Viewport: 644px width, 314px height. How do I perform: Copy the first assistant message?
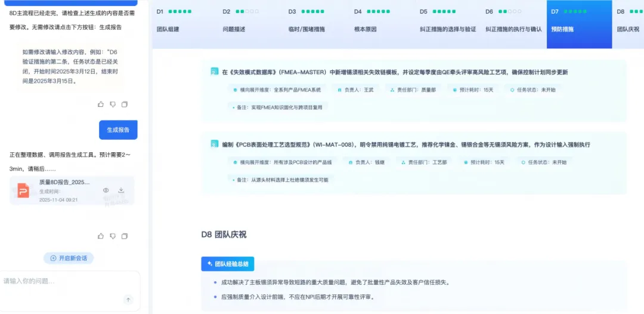click(x=125, y=104)
